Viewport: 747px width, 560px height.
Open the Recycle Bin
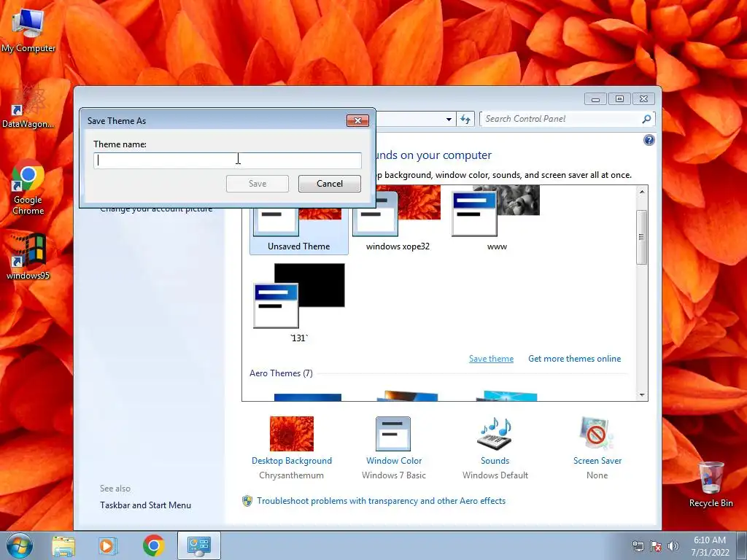pyautogui.click(x=711, y=485)
